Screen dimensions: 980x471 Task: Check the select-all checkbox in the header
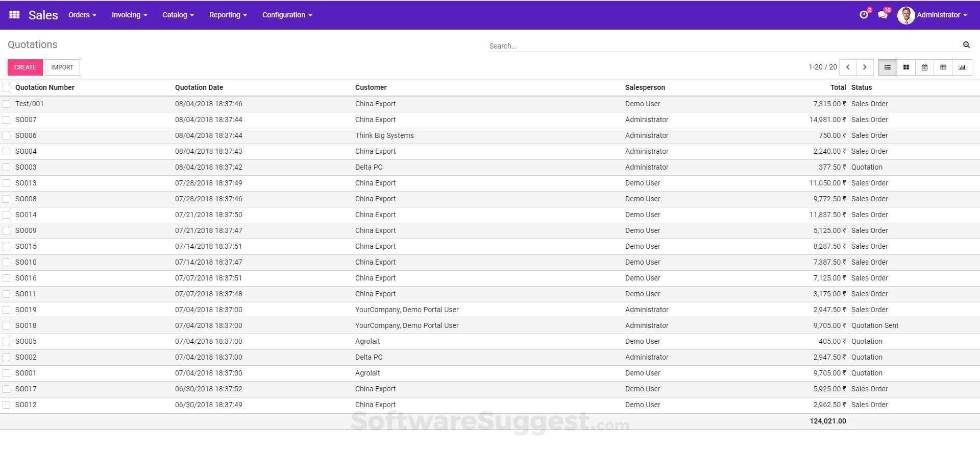point(7,87)
